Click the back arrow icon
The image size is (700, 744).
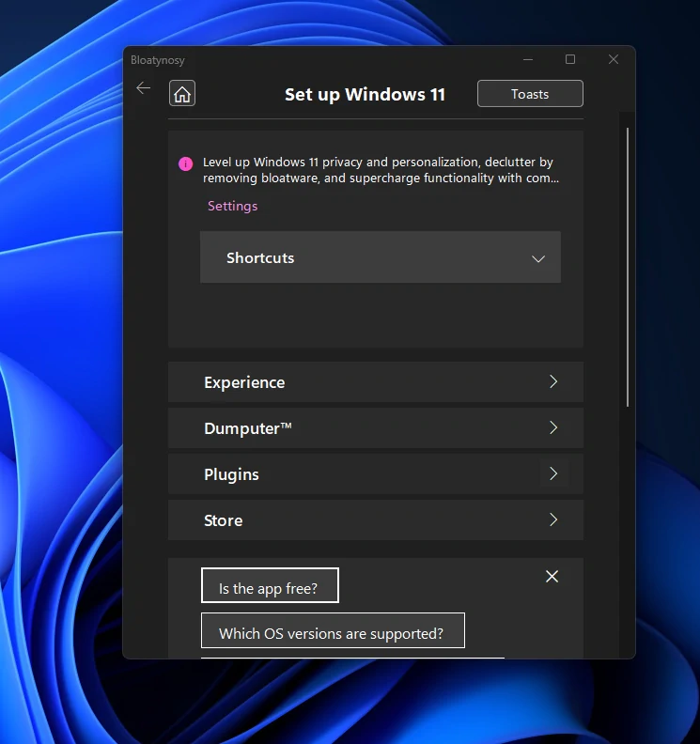click(x=143, y=88)
